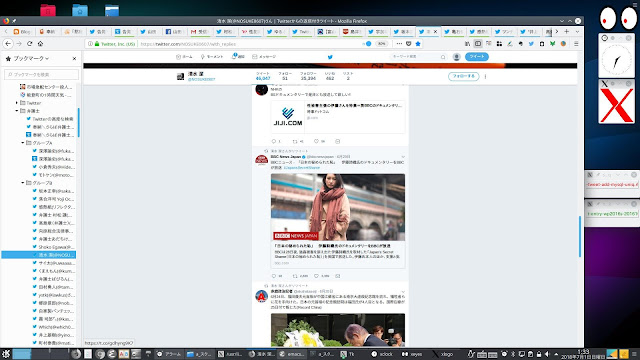The height and width of the screenshot is (360, 640).
Task: Focus the Twitter keyword search box
Action: click(x=418, y=57)
